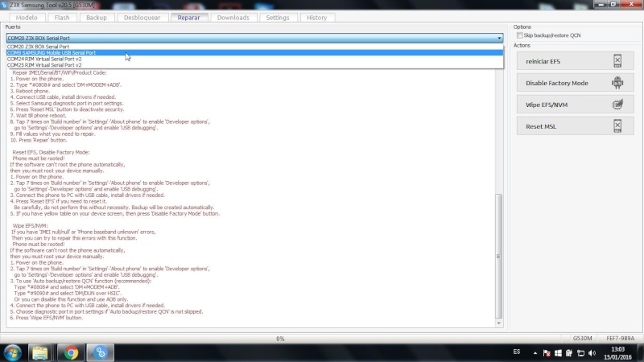
Task: Click the Wipe EFS/NVM button
Action: [575, 105]
